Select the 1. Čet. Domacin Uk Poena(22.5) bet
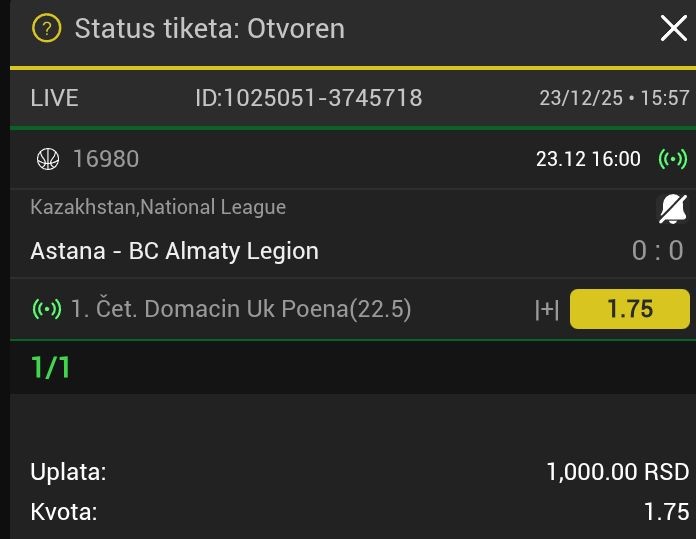 [x=241, y=309]
